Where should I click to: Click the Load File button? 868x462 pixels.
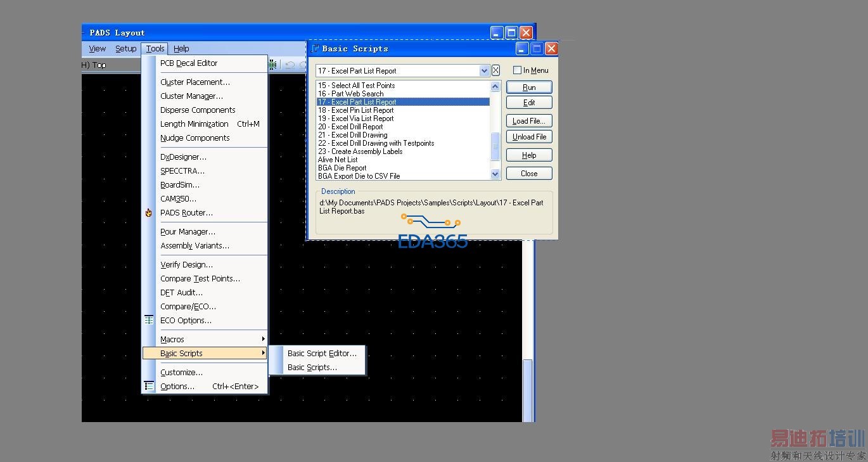[x=529, y=121]
